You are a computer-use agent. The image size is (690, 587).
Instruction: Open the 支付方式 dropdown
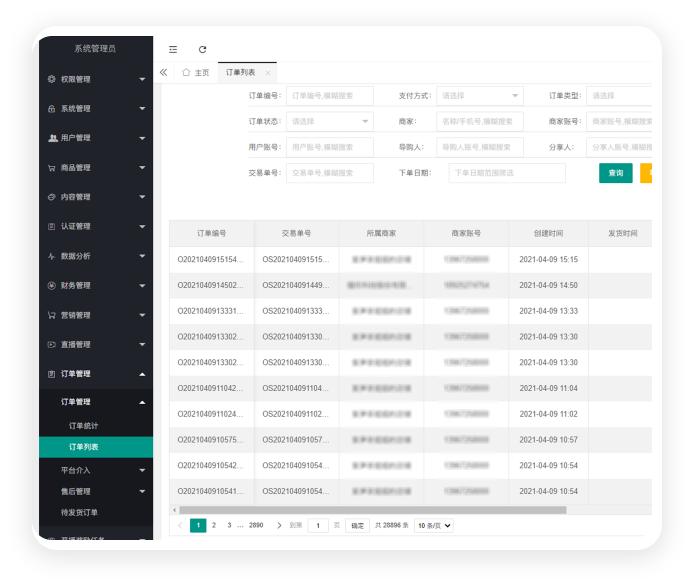[x=480, y=96]
